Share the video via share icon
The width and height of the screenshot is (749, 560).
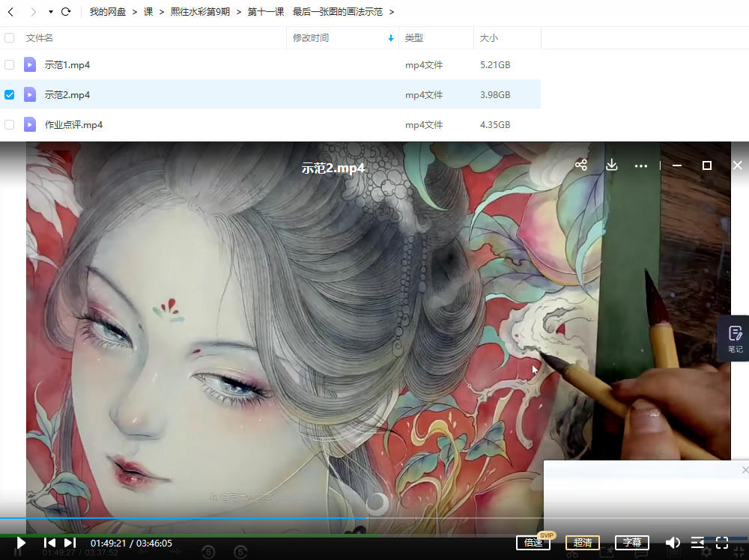coord(581,165)
